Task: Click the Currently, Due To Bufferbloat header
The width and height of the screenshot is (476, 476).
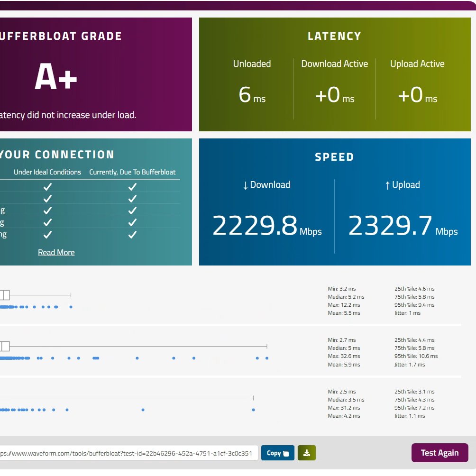Action: [x=132, y=172]
